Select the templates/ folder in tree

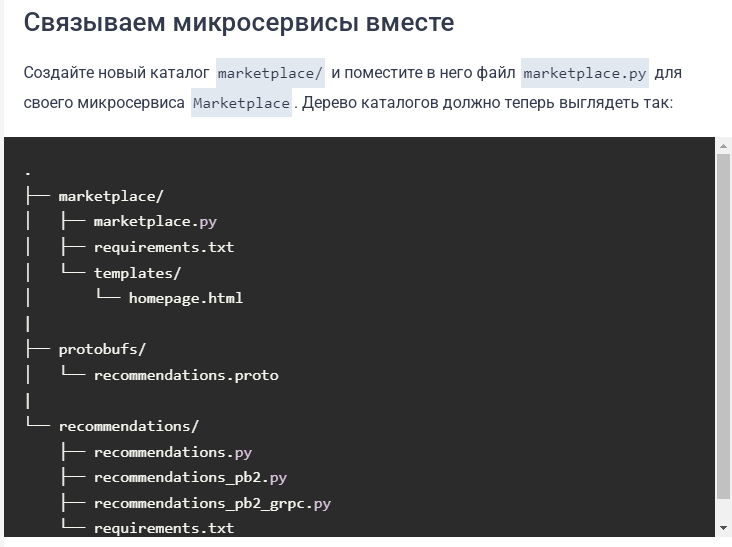tap(137, 272)
